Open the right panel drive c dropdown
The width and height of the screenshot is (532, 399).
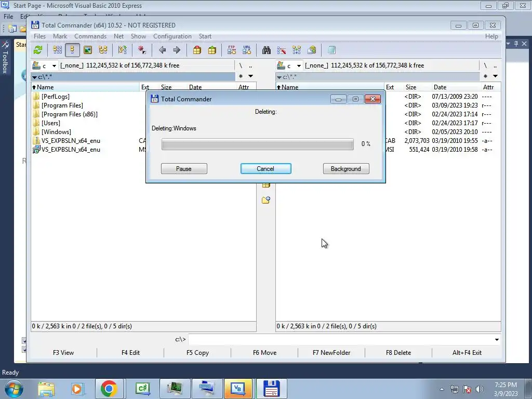coord(299,65)
